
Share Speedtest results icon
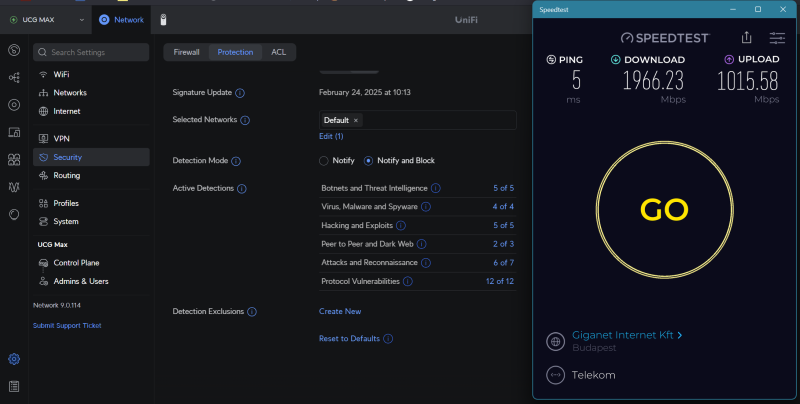[x=746, y=37]
